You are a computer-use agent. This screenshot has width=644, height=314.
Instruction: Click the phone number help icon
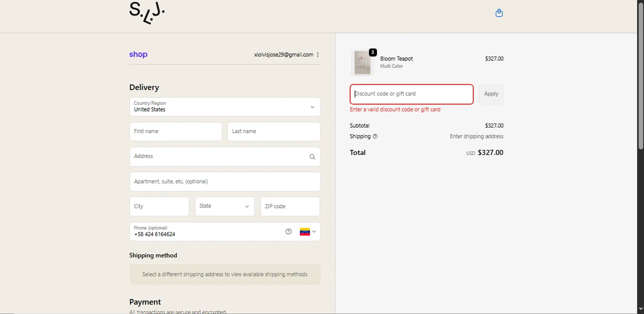tap(289, 232)
